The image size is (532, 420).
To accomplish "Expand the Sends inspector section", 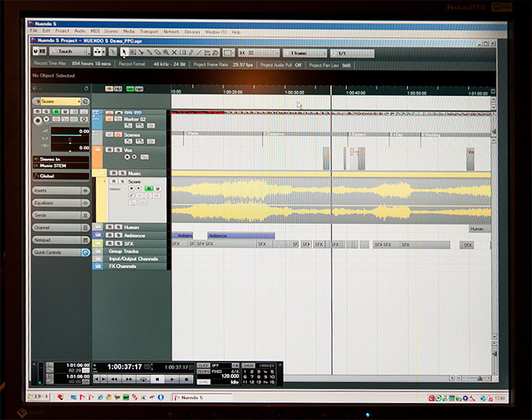I will click(x=61, y=216).
